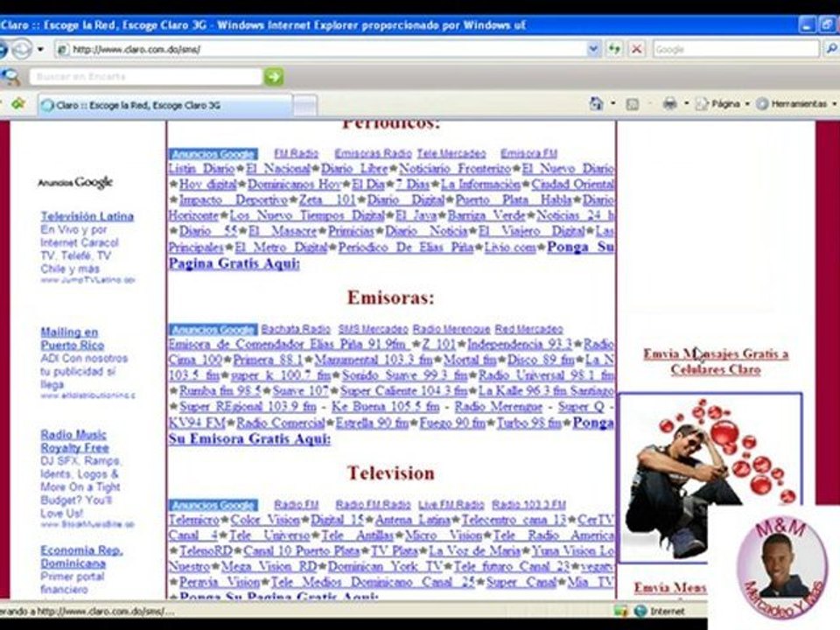840x630 pixels.
Task: Click Tele Mercadeo ad link
Action: point(451,154)
